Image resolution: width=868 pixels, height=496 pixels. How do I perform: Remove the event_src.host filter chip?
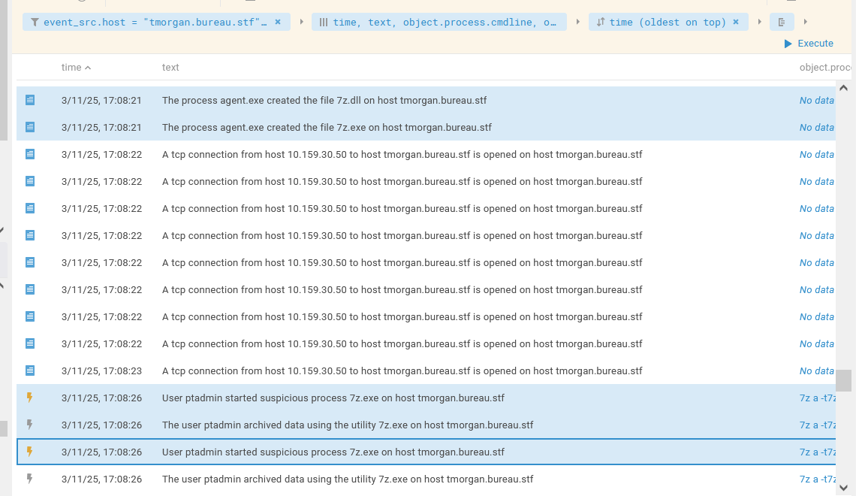point(278,22)
